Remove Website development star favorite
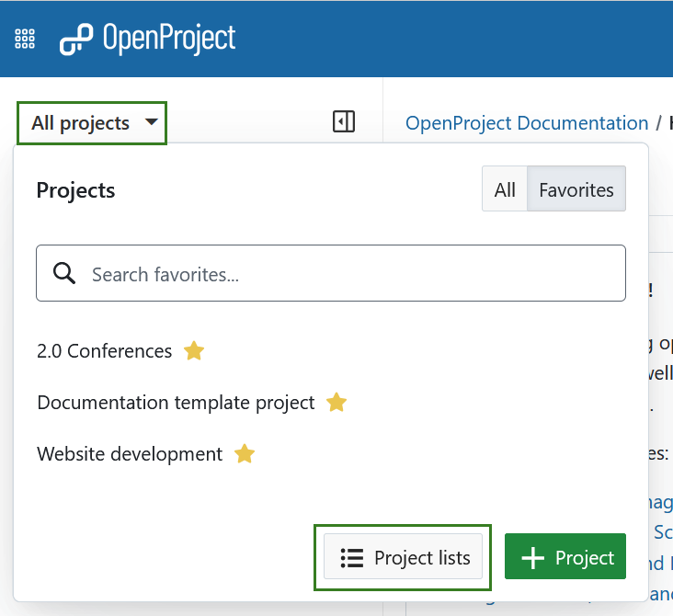 pos(244,454)
